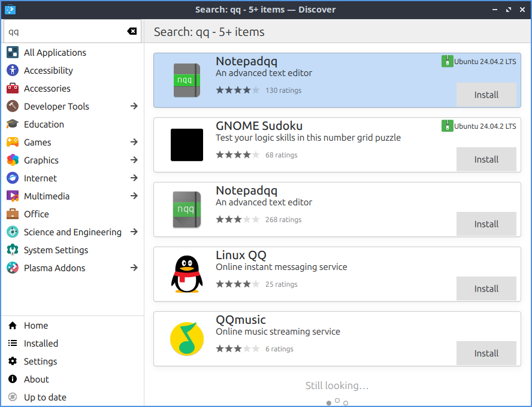
Task: Click the Installed list icon
Action: click(13, 344)
